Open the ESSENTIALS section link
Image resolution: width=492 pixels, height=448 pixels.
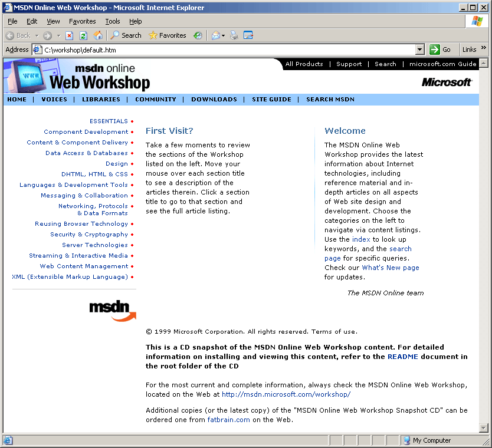pyautogui.click(x=109, y=121)
